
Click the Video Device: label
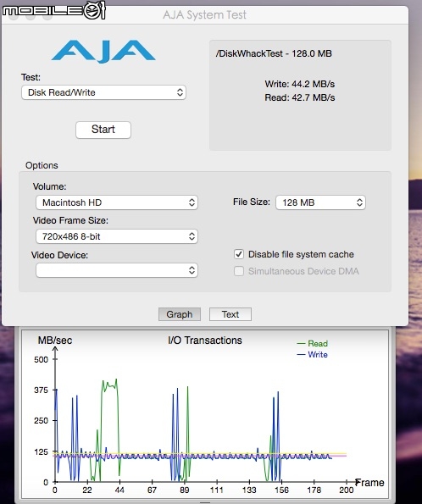pos(59,255)
